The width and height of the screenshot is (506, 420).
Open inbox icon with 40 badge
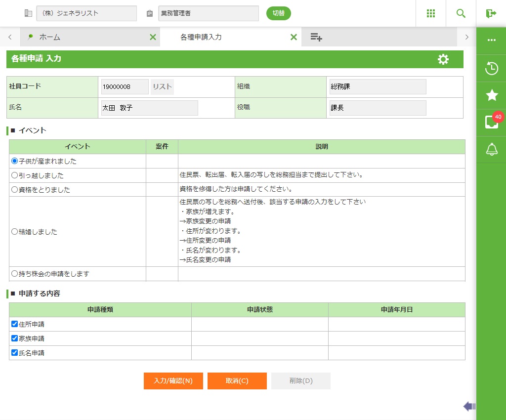(x=491, y=122)
